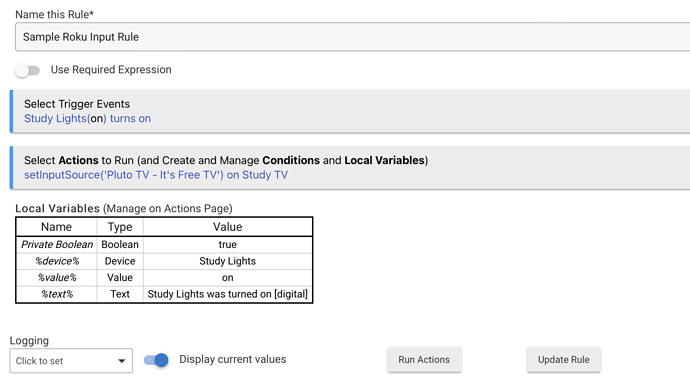Screen dimensions: 690x389
Task: Click the %text% variable name cell
Action: point(57,294)
